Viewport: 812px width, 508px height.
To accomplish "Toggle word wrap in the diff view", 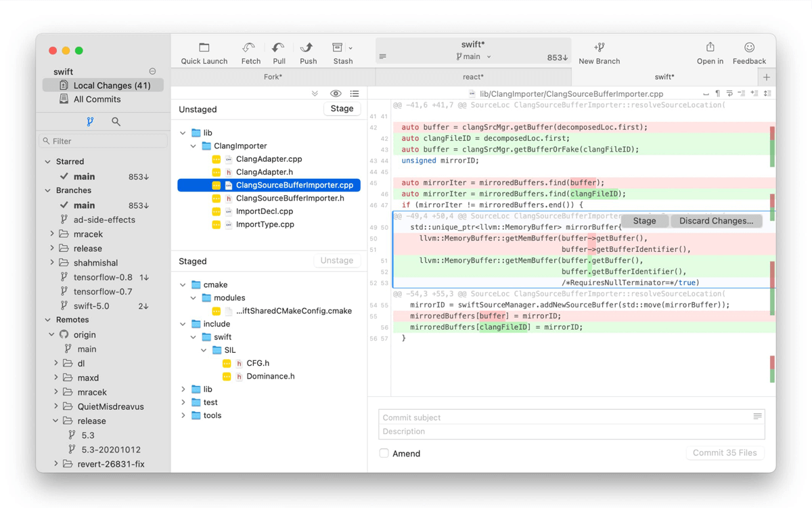I will click(x=729, y=93).
